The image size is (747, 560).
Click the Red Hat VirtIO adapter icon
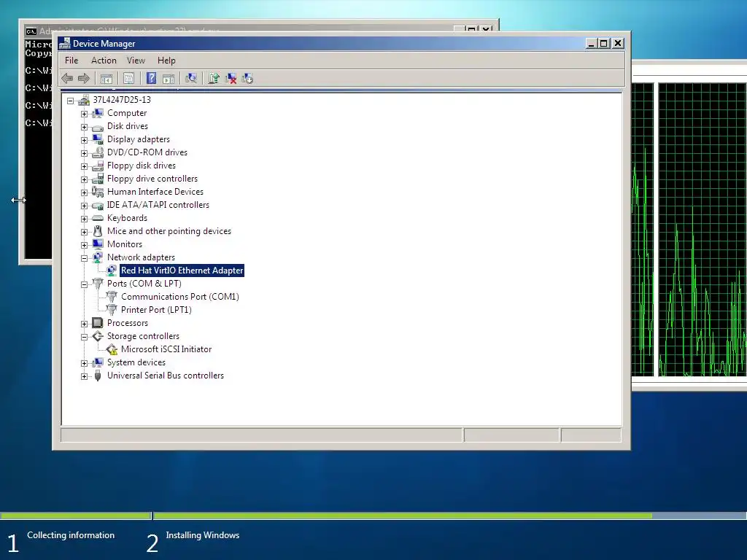pos(112,271)
